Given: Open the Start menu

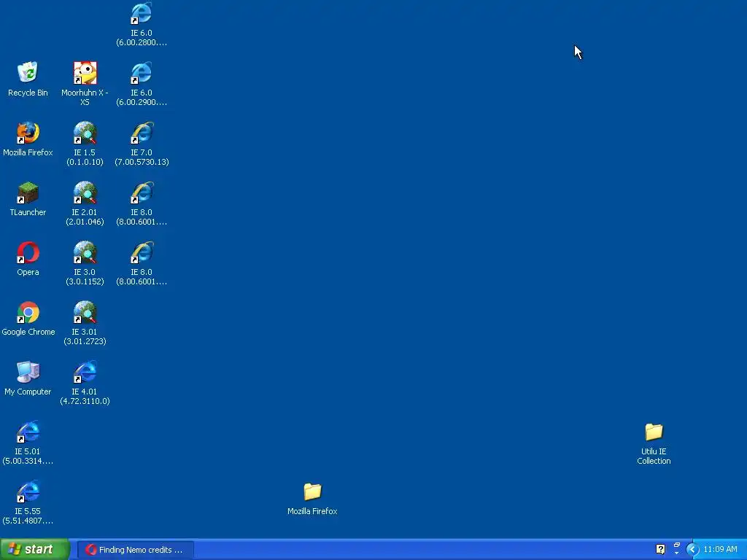Looking at the screenshot, I should [35, 550].
